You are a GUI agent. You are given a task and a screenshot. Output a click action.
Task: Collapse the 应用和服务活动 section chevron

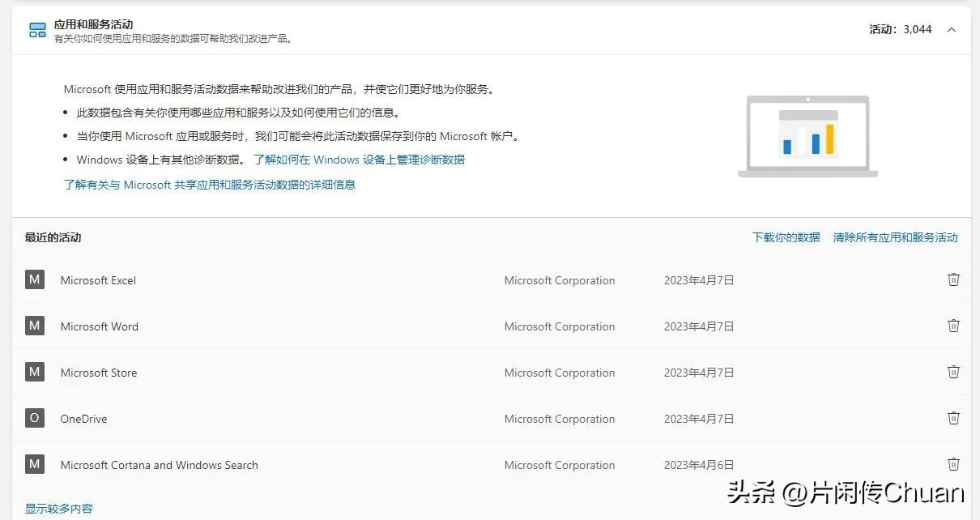[952, 30]
